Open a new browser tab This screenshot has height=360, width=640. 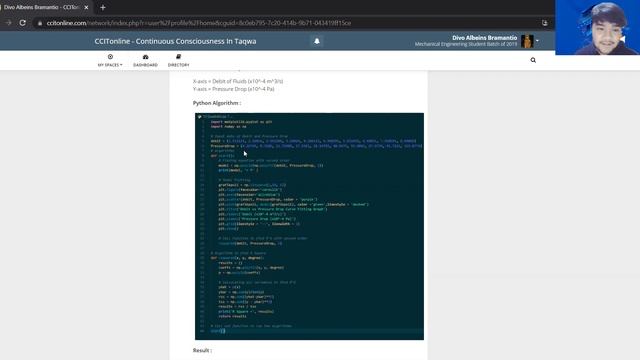(x=103, y=7)
